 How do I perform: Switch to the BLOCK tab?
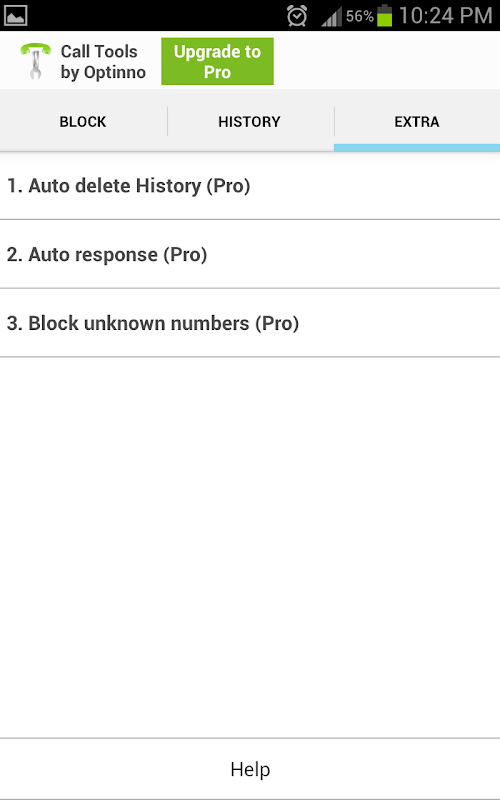point(83,122)
